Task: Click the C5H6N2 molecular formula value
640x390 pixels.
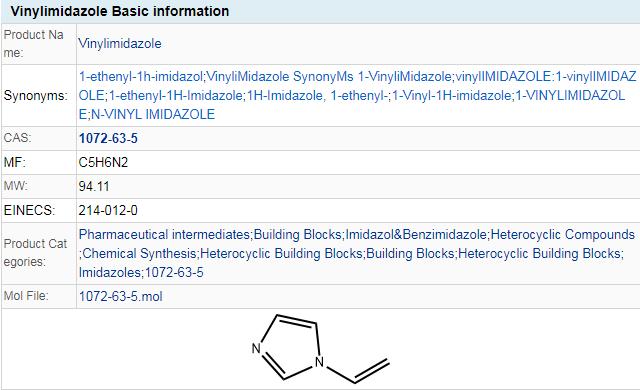Action: [103, 162]
